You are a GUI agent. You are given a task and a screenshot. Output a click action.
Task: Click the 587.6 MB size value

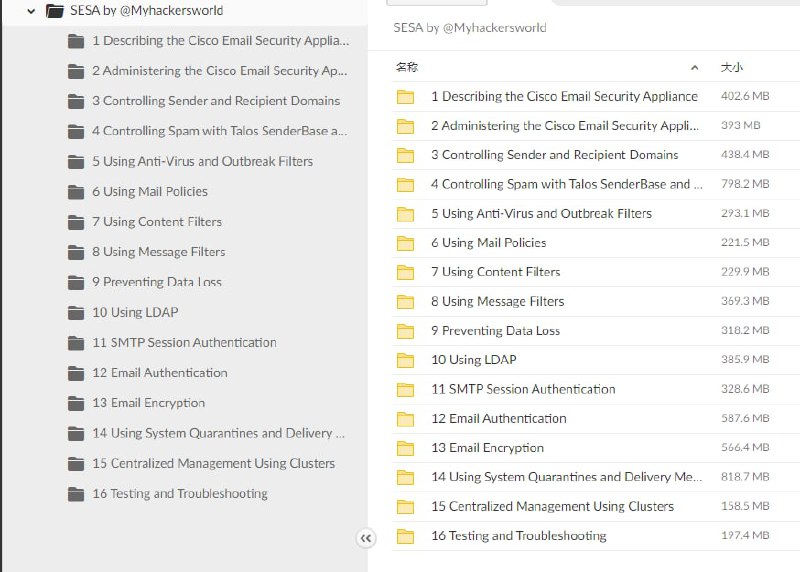click(x=745, y=418)
